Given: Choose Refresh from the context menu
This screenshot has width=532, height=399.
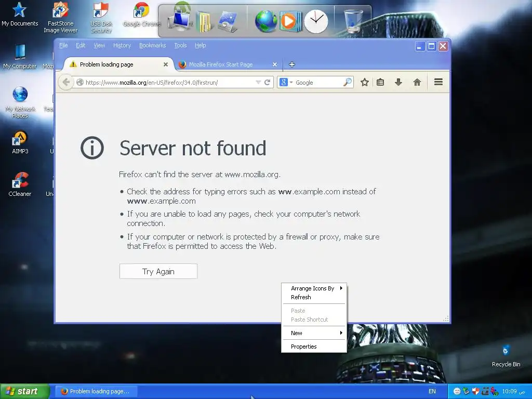Looking at the screenshot, I should click(314, 297).
